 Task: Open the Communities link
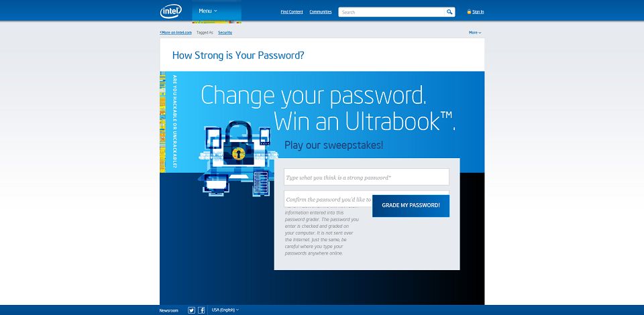(x=321, y=12)
